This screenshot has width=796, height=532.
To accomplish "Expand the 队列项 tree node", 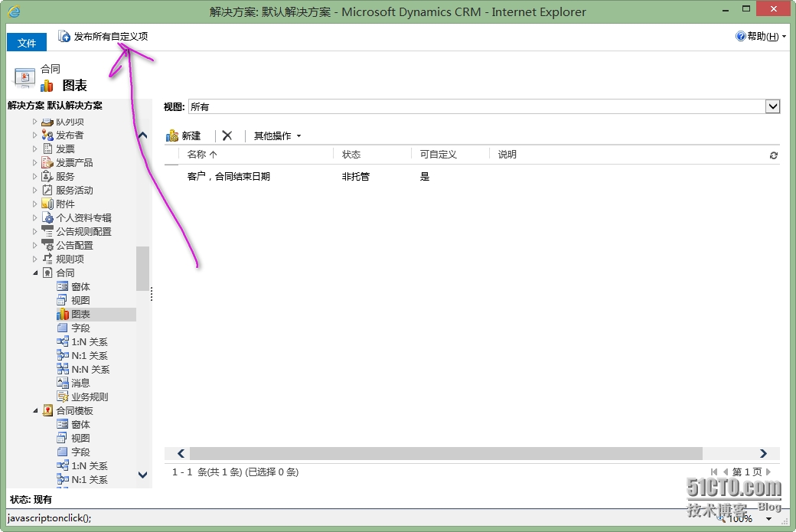I will (x=34, y=122).
